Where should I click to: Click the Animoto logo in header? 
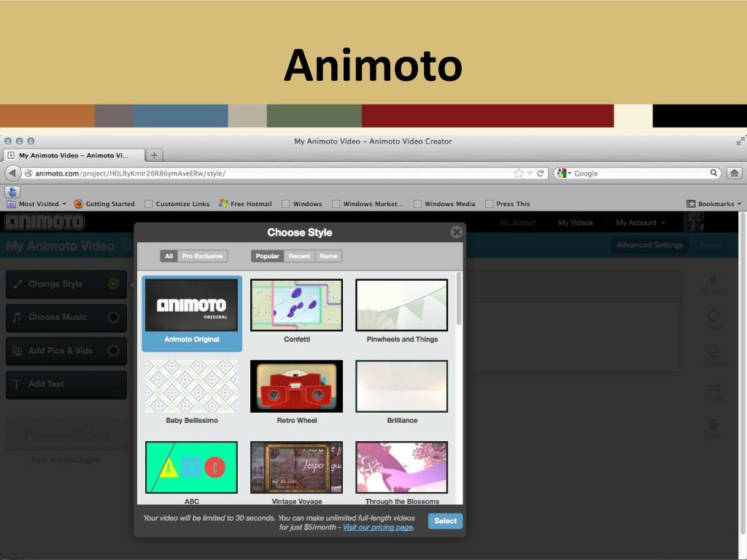pyautogui.click(x=44, y=222)
